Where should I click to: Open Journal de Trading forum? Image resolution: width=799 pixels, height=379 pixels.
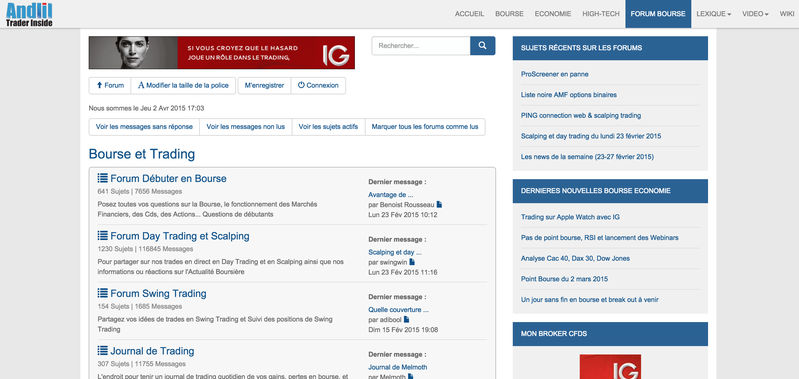(152, 351)
